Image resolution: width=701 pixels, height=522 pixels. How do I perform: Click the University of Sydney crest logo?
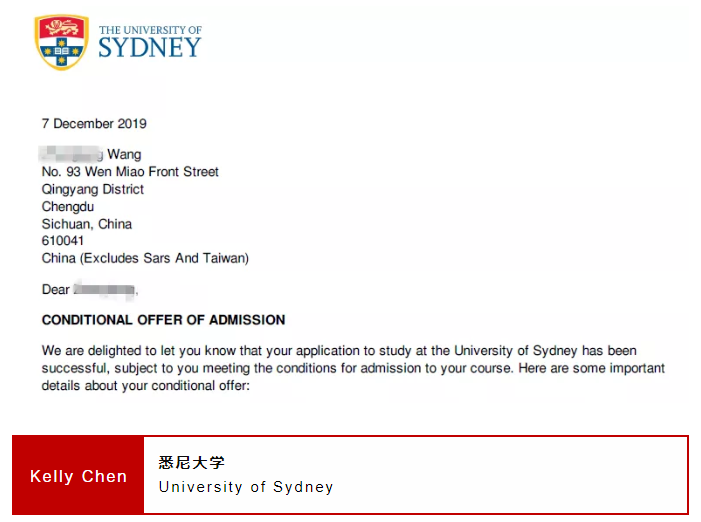click(x=61, y=42)
